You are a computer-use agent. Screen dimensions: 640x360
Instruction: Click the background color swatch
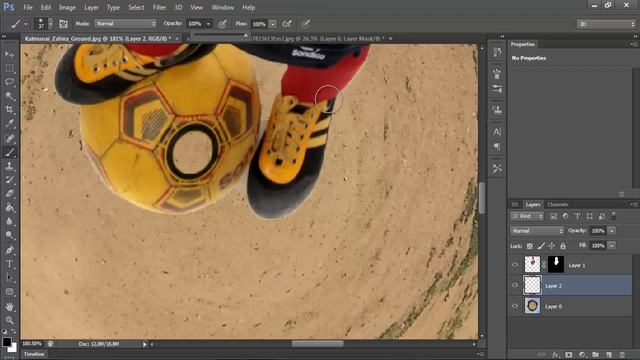pyautogui.click(x=13, y=348)
